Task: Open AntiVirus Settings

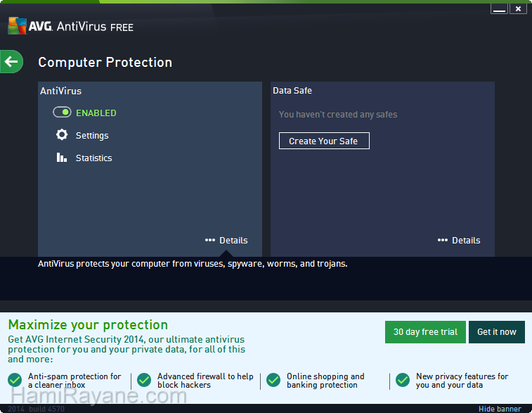Action: point(92,136)
